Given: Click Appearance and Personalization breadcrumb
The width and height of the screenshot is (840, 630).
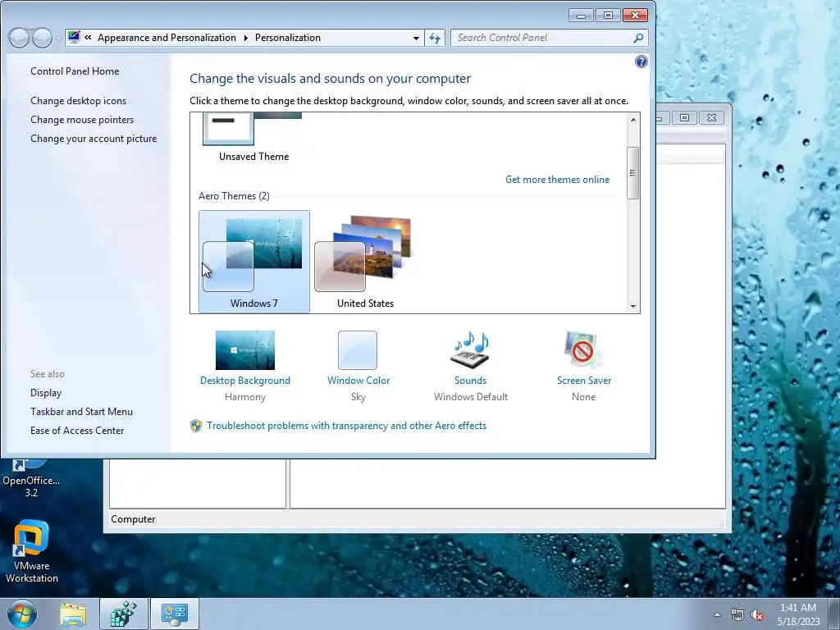Looking at the screenshot, I should pyautogui.click(x=167, y=38).
